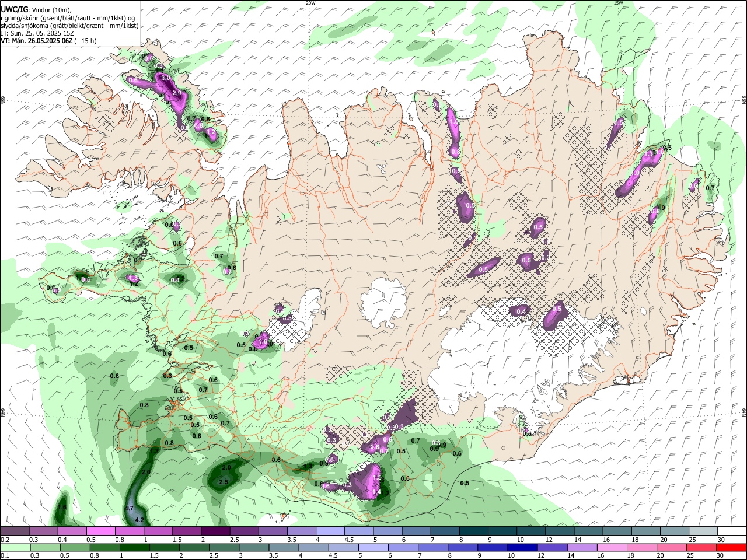Pick the snow legend swatch between 3.5 and 4

coord(301,531)
